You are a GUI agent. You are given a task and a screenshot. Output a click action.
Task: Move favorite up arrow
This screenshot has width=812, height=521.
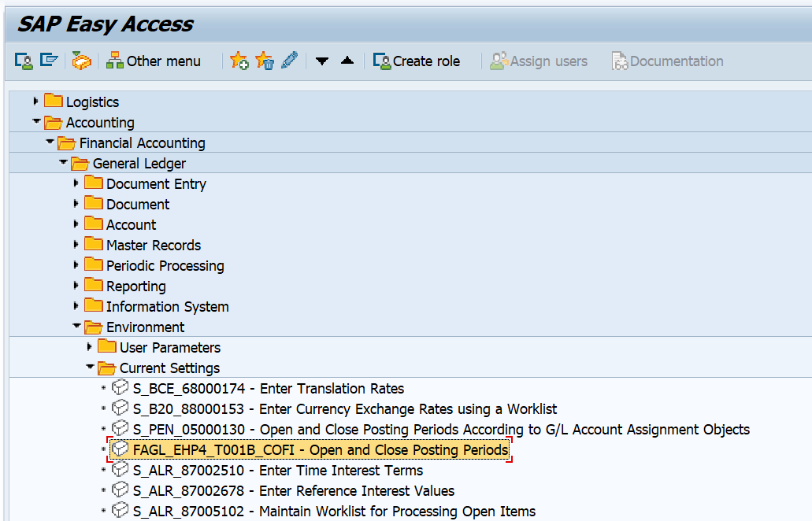[347, 61]
